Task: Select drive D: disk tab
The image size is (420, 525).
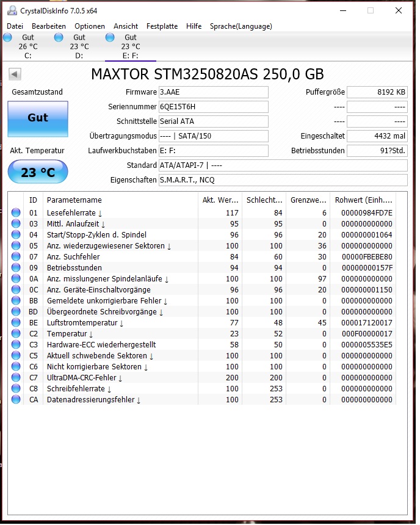Action: pyautogui.click(x=79, y=46)
